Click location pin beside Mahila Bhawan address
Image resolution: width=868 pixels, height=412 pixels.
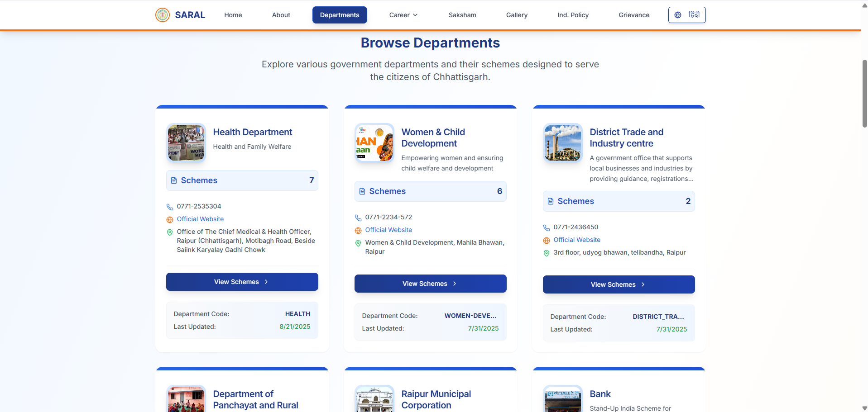coord(358,243)
